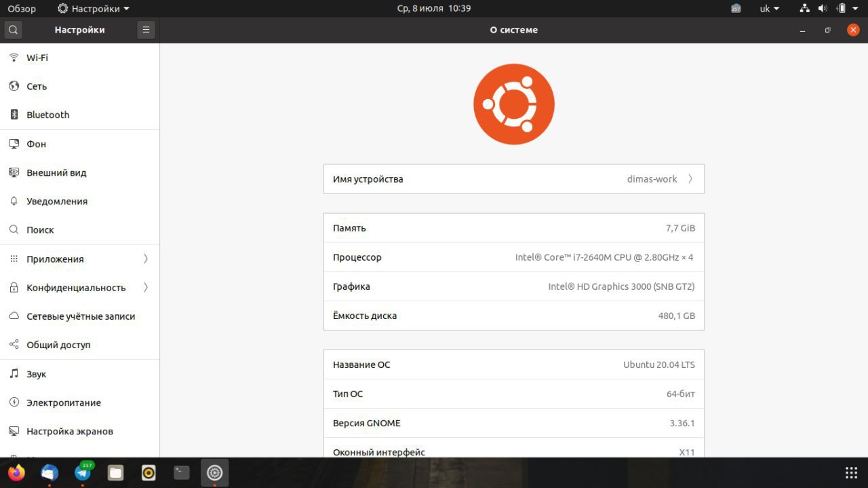Click the Память row label
The height and width of the screenshot is (488, 868).
349,228
